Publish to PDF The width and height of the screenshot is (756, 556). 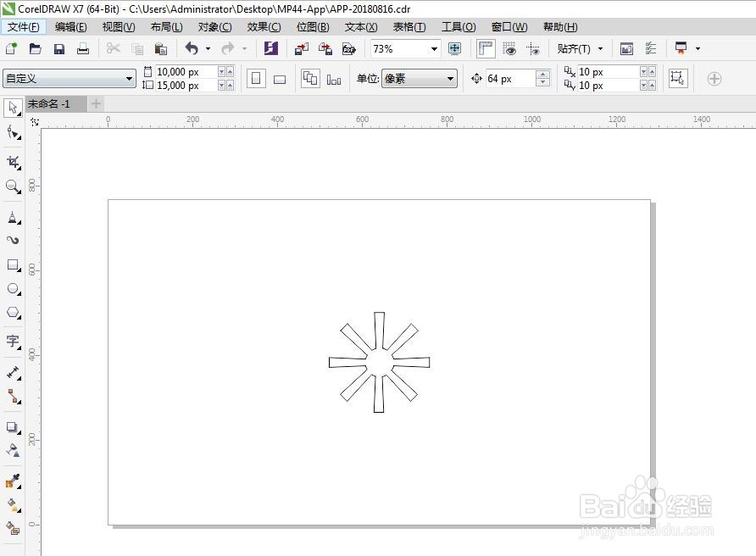click(x=348, y=48)
